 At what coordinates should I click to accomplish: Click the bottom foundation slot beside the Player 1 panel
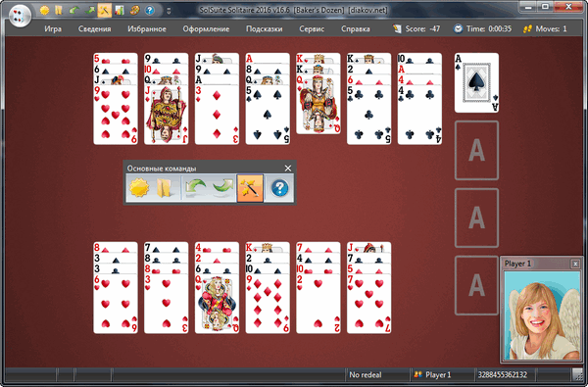pos(476,285)
